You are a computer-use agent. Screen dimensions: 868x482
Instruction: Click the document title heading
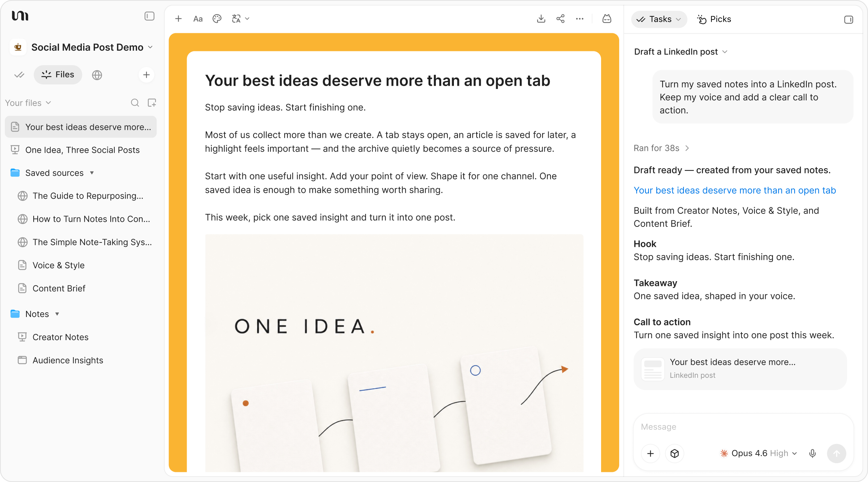pyautogui.click(x=378, y=81)
